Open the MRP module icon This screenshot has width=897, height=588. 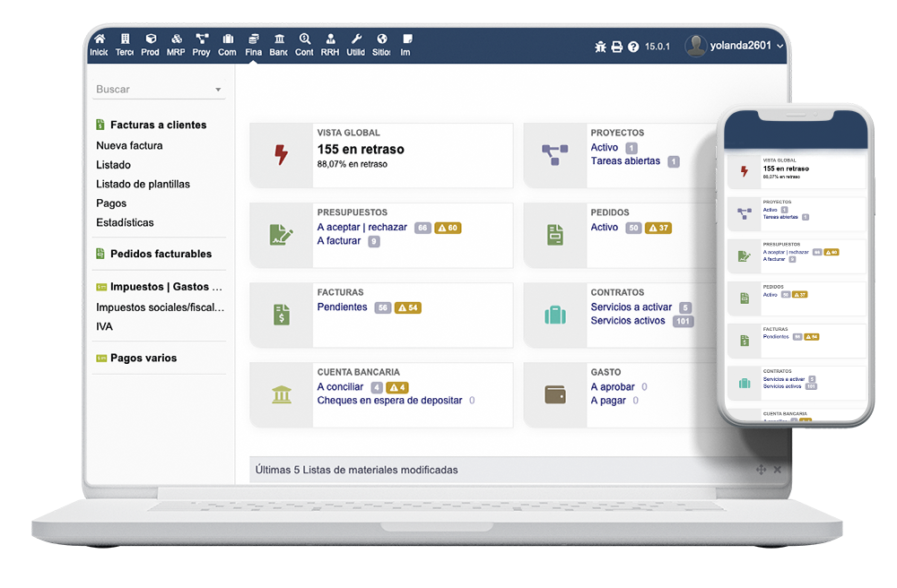pos(176,45)
